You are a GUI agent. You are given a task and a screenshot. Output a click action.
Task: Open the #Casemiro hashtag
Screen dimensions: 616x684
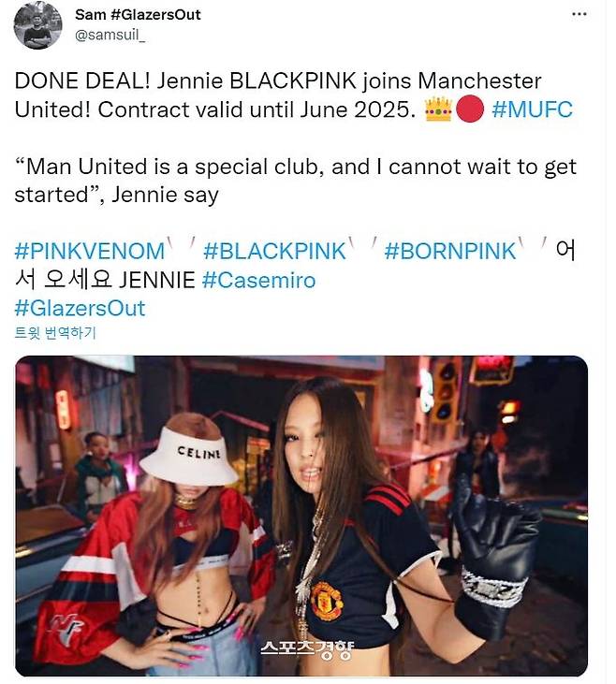(x=258, y=280)
